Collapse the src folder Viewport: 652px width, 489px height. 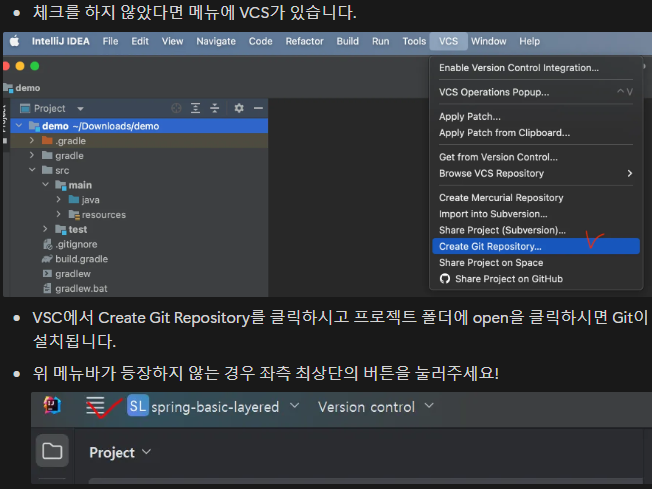(x=32, y=170)
